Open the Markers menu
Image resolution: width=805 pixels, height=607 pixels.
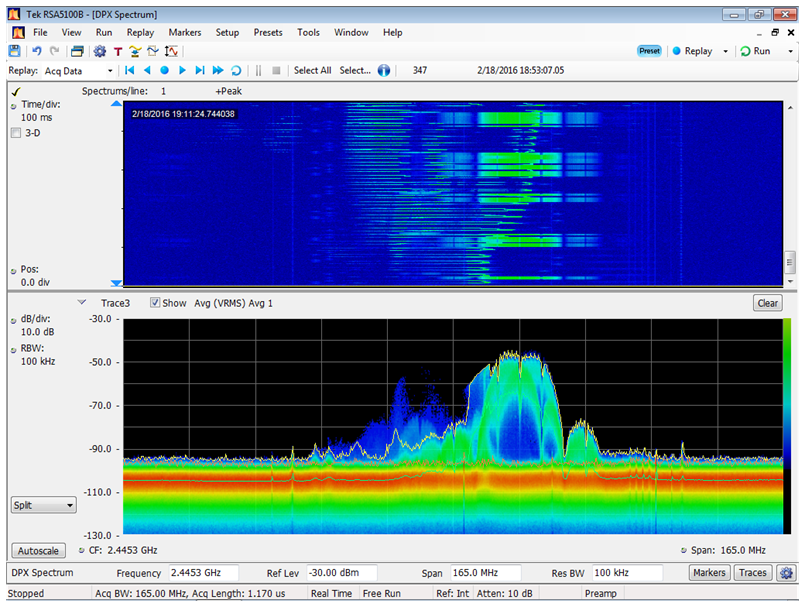click(184, 32)
